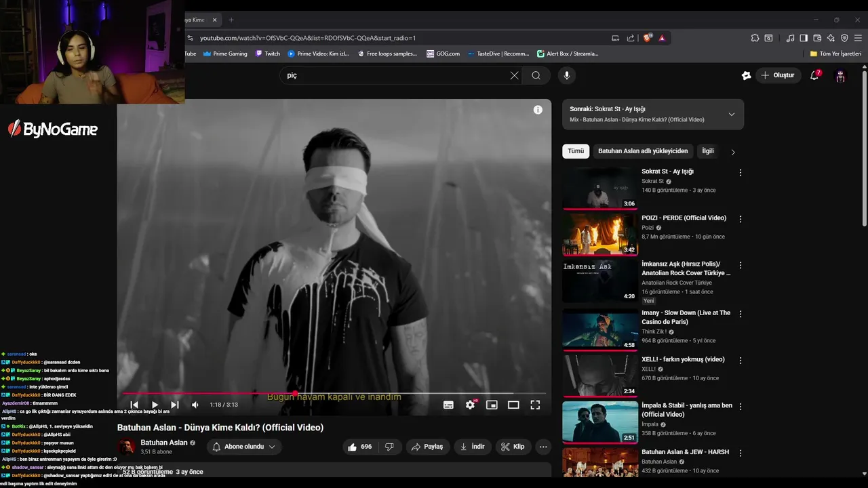
Task: Open TasteDive bookmark
Action: (x=498, y=54)
